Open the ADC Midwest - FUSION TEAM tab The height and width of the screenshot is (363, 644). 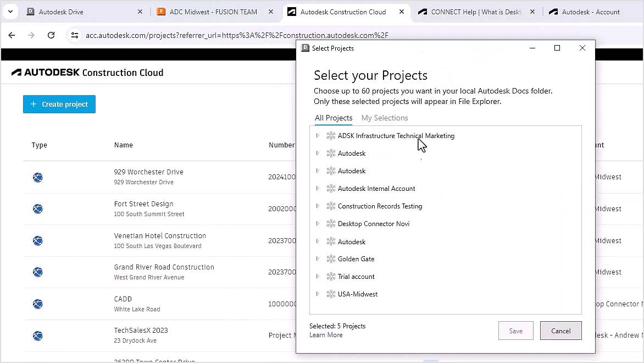(213, 12)
